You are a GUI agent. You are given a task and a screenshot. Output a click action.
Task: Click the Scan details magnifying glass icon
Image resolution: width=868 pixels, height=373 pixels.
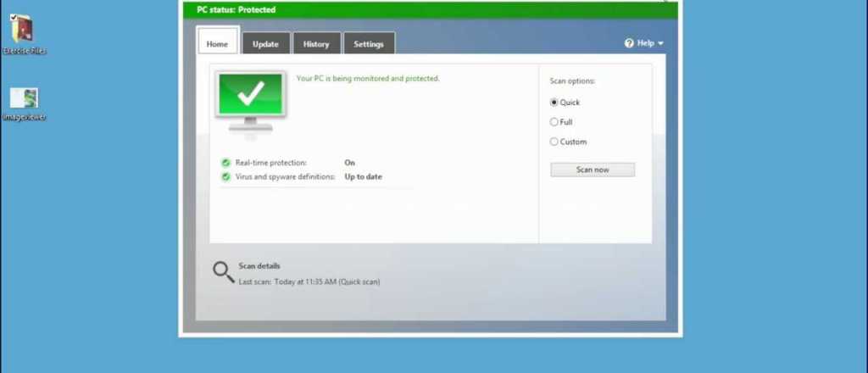(x=224, y=272)
